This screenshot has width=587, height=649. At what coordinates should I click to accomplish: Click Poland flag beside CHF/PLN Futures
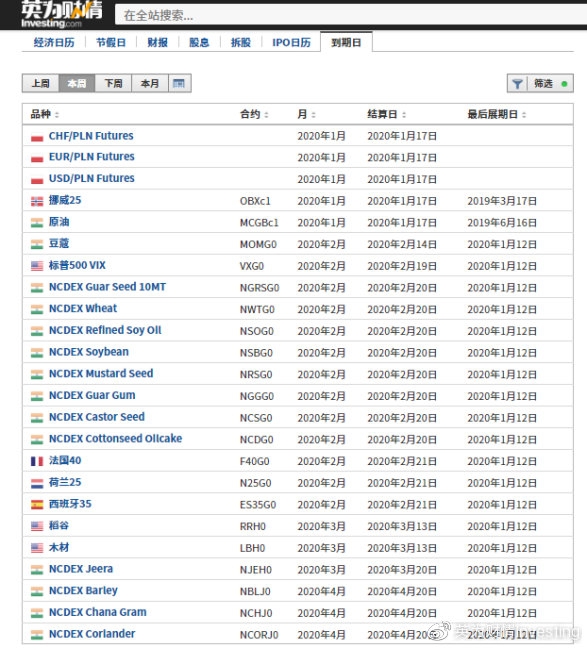pos(37,137)
